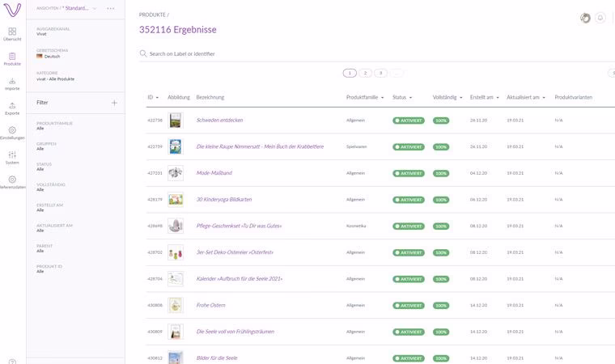Viewport: 615px width, 364px height.
Task: Go to Produkte in sidebar
Action: (x=12, y=57)
